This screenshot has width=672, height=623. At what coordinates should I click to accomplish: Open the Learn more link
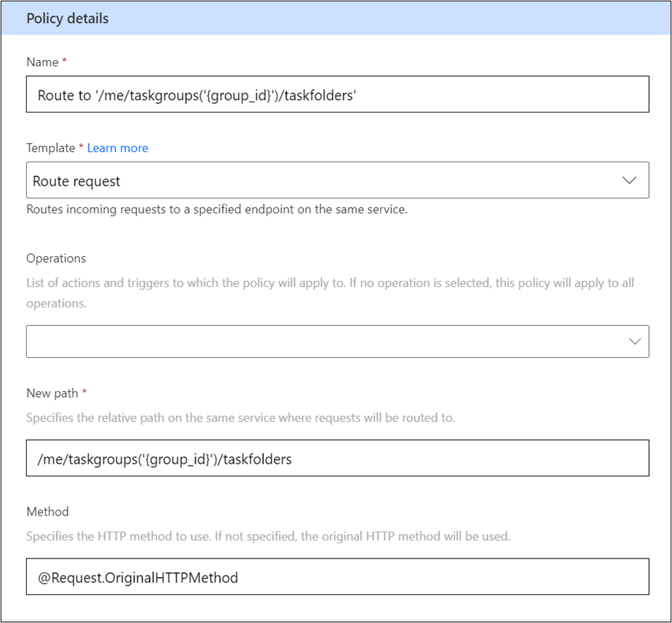[117, 148]
